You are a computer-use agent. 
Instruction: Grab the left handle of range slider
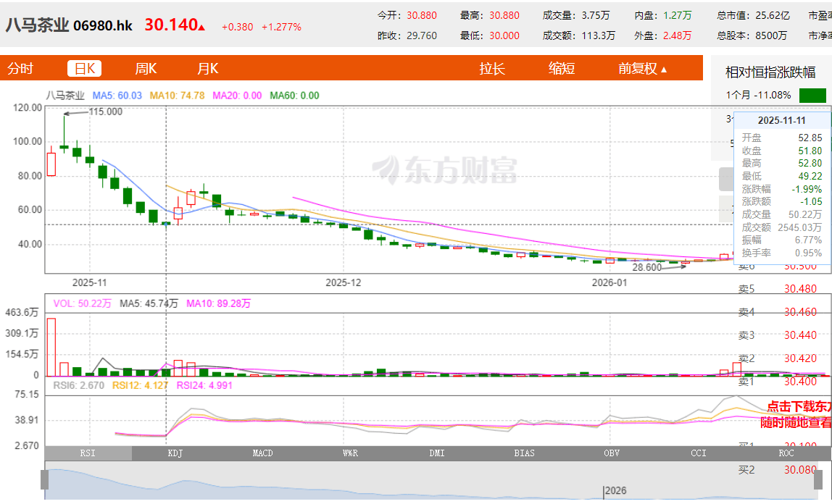click(45, 479)
